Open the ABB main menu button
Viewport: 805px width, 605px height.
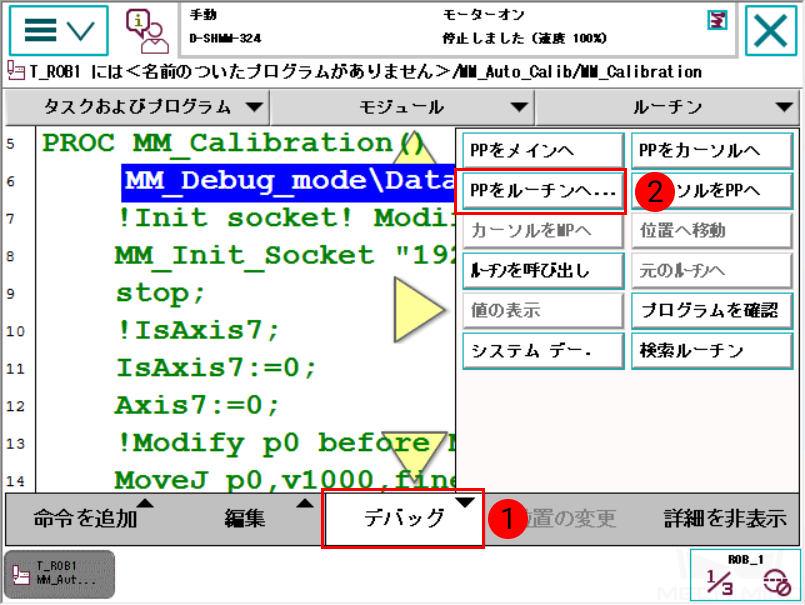tap(59, 30)
